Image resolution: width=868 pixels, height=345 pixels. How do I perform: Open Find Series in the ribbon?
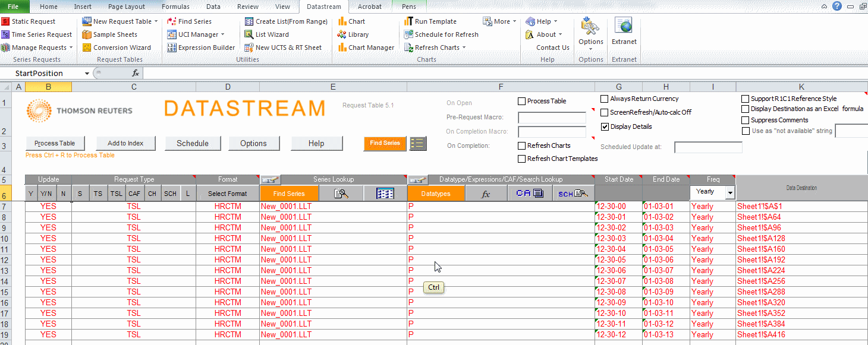(x=190, y=21)
